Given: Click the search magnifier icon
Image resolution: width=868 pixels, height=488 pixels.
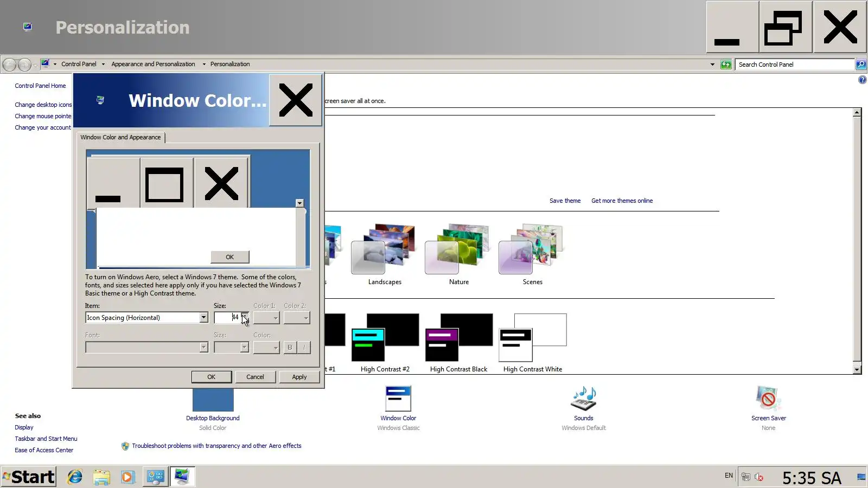Looking at the screenshot, I should coord(860,65).
